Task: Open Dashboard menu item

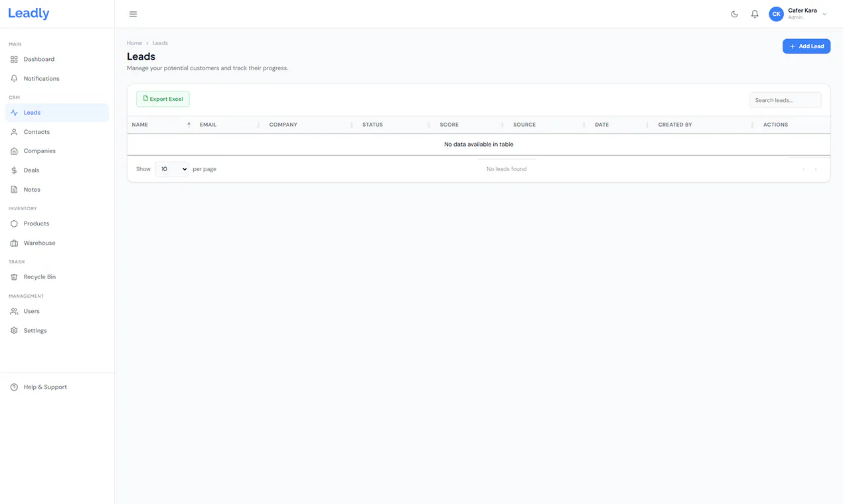Action: 57,60
